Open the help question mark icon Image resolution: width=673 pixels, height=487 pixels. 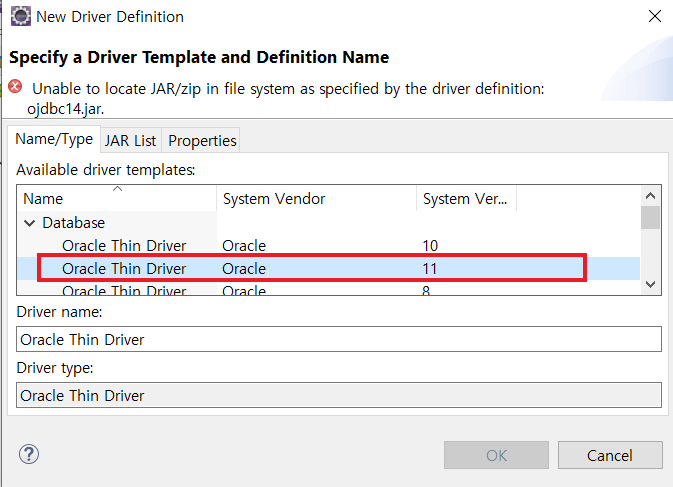[x=29, y=454]
